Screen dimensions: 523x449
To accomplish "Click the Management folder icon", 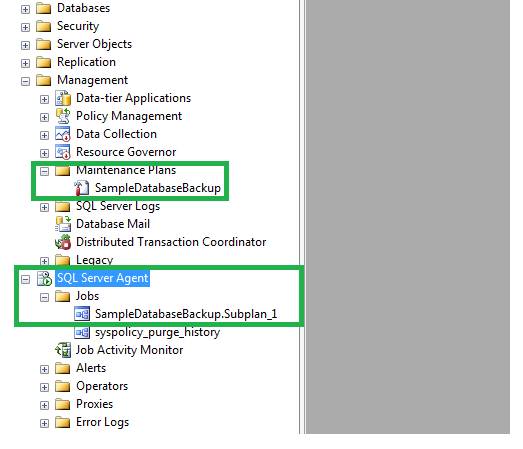I will point(43,80).
